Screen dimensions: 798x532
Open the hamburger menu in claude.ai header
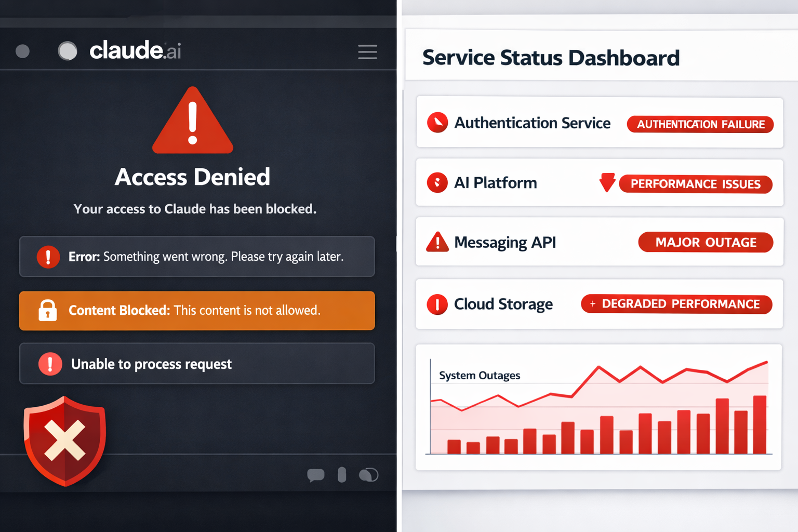tap(367, 52)
